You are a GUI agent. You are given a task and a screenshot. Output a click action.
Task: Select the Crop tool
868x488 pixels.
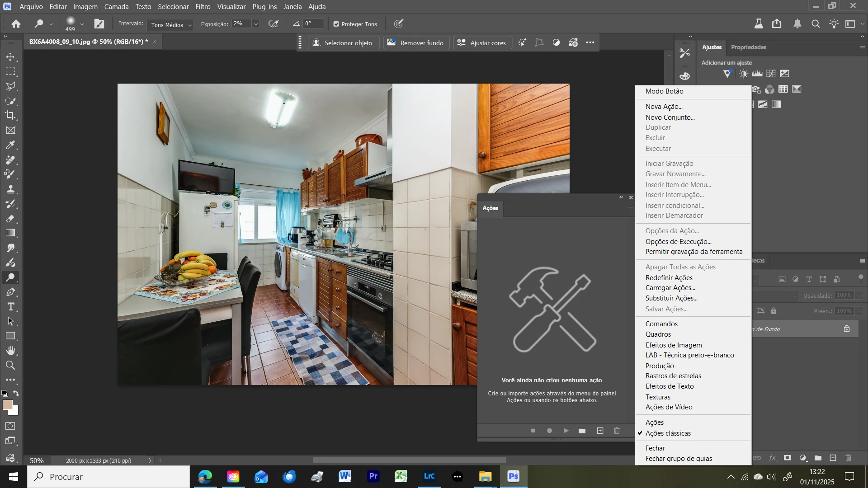coord(10,115)
